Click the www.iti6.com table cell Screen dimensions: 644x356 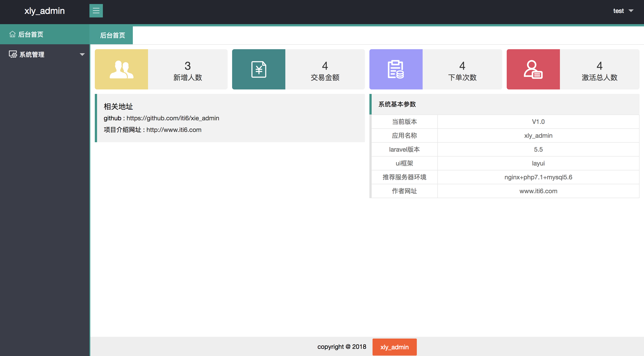(x=538, y=191)
